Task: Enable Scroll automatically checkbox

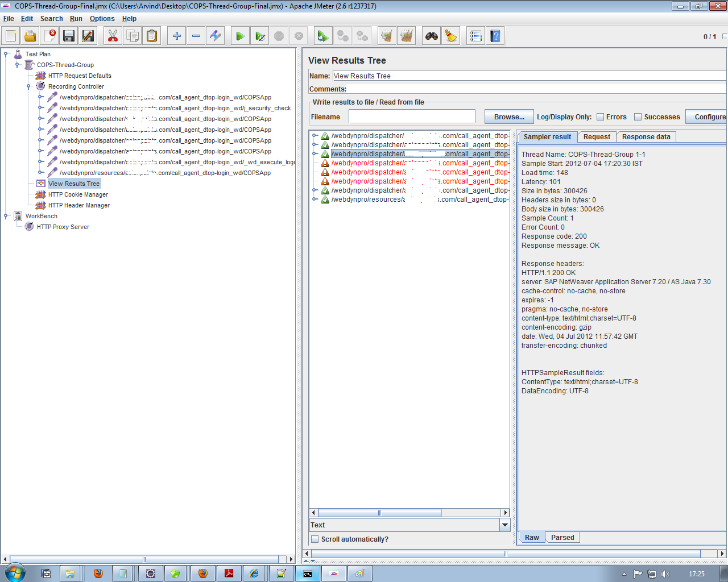Action: (315, 539)
